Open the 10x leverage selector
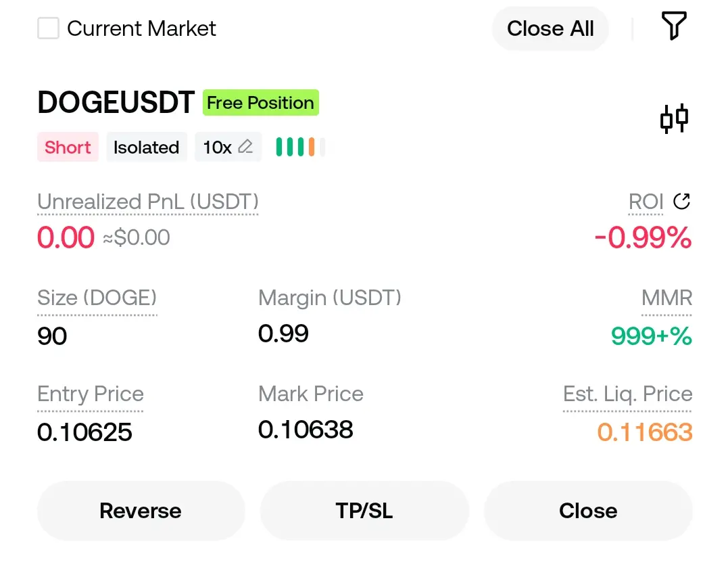Screen dimensions: 728x575 (218, 147)
